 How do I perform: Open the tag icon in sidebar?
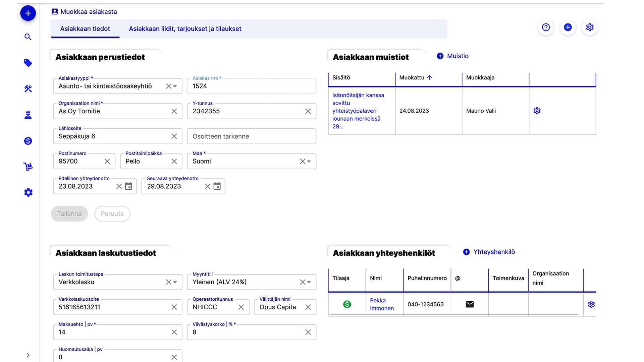point(28,63)
